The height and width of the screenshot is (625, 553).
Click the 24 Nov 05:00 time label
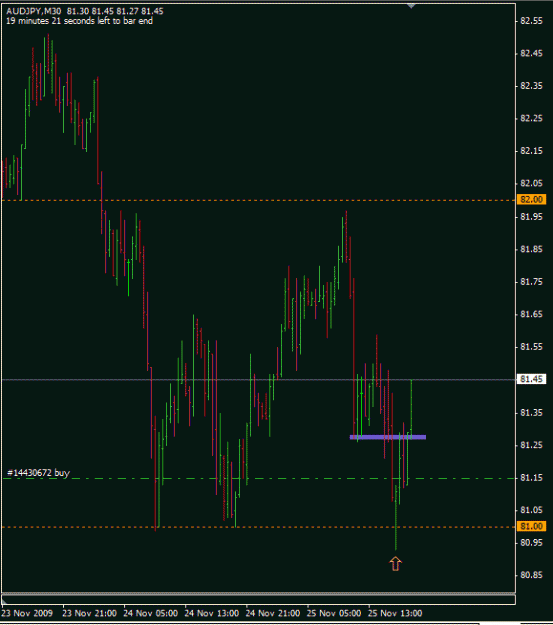[151, 613]
